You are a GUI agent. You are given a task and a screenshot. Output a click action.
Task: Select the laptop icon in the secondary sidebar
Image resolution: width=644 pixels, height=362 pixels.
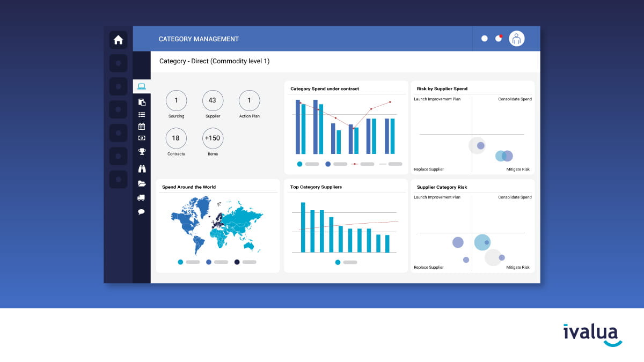(x=142, y=86)
